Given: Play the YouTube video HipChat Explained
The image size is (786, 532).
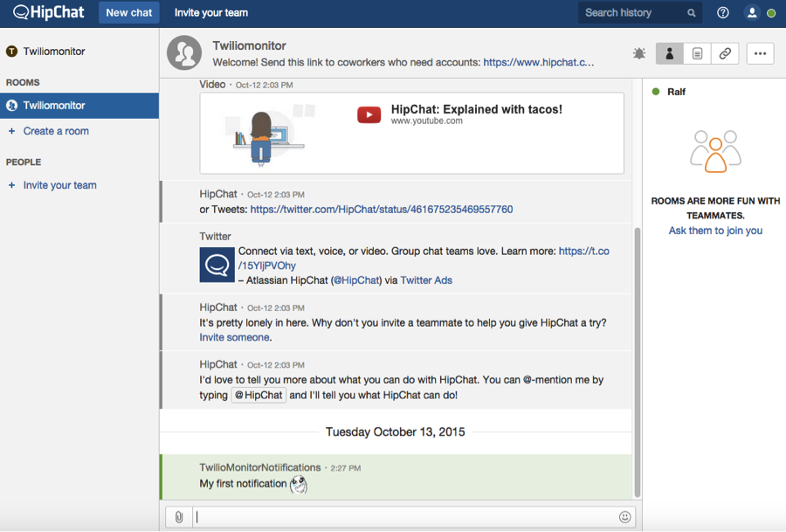Looking at the screenshot, I should point(369,114).
